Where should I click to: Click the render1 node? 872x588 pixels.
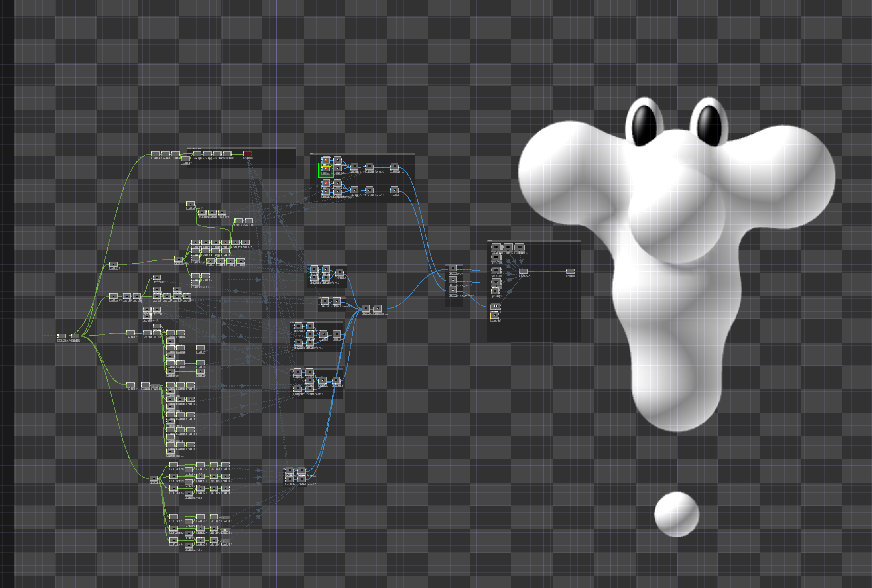tap(524, 271)
